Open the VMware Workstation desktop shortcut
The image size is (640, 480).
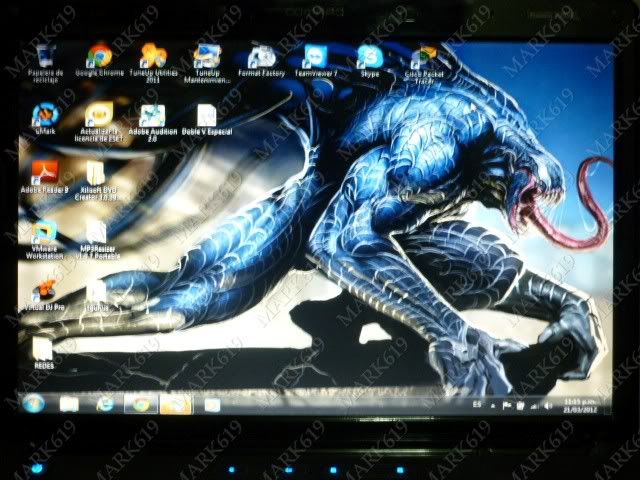(x=44, y=240)
